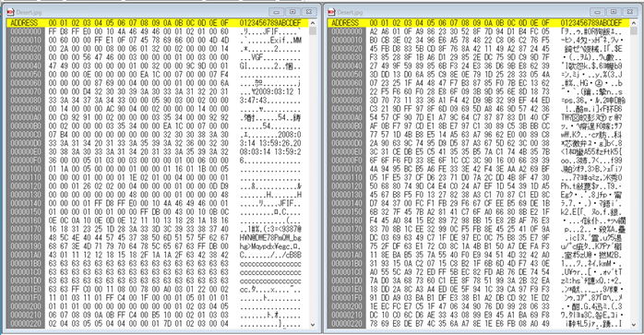Close the right Desert.jpg hex window
This screenshot has height=335, width=644.
click(x=630, y=12)
